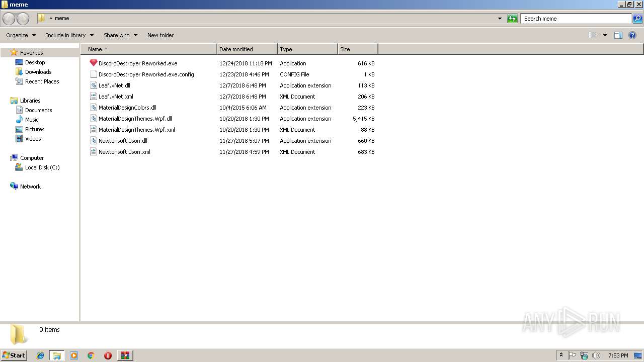Image resolution: width=644 pixels, height=362 pixels.
Task: Open the Pictures library
Action: coord(35,129)
